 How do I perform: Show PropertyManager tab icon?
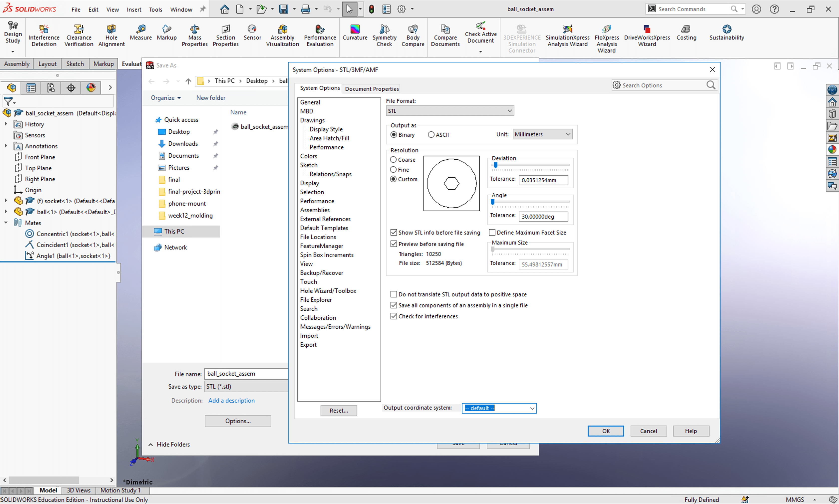[x=31, y=88]
